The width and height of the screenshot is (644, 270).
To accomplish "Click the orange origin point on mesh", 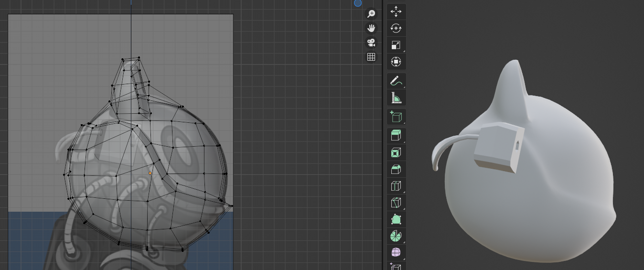I will [x=150, y=173].
